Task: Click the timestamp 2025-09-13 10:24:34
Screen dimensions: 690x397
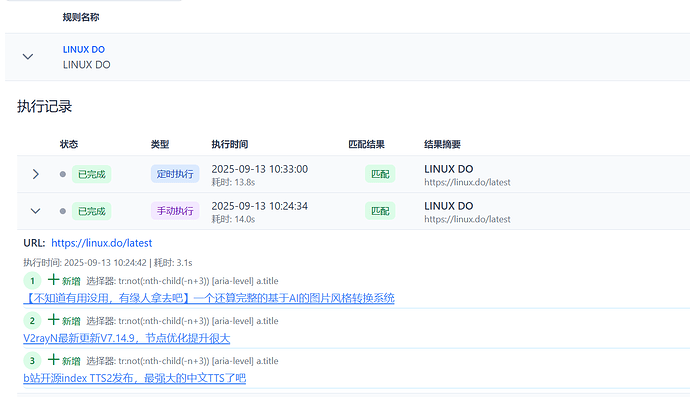Action: click(260, 206)
